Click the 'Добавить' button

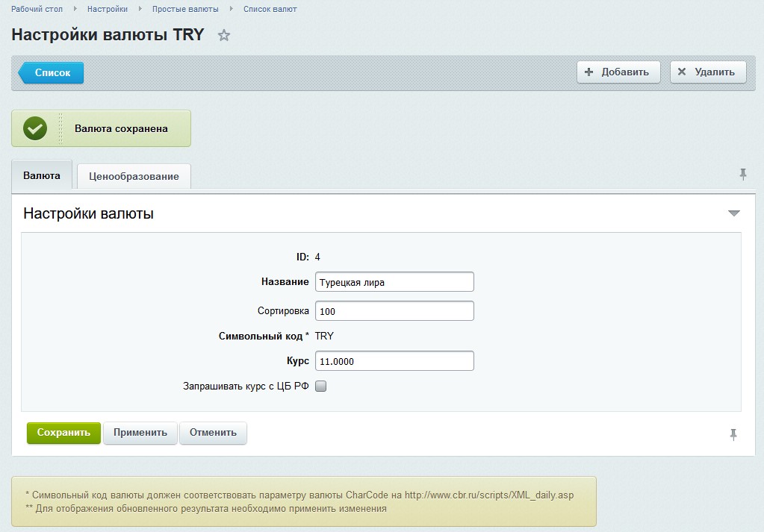(618, 72)
